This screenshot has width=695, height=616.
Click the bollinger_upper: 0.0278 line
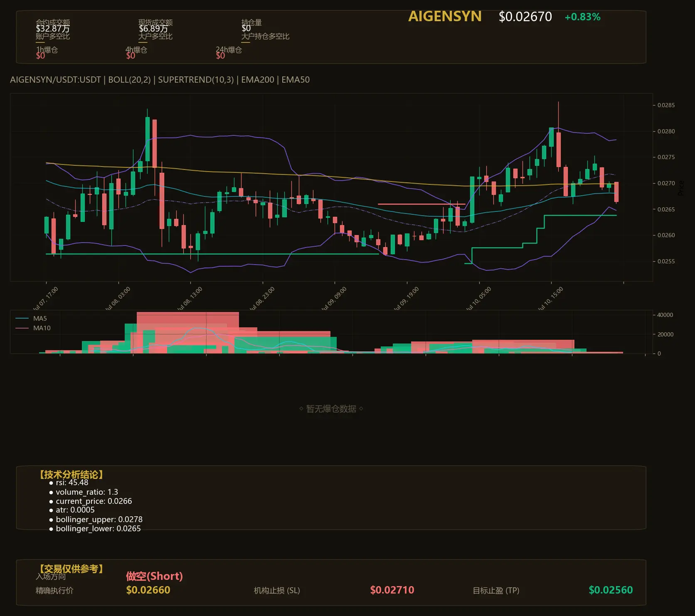pos(96,520)
